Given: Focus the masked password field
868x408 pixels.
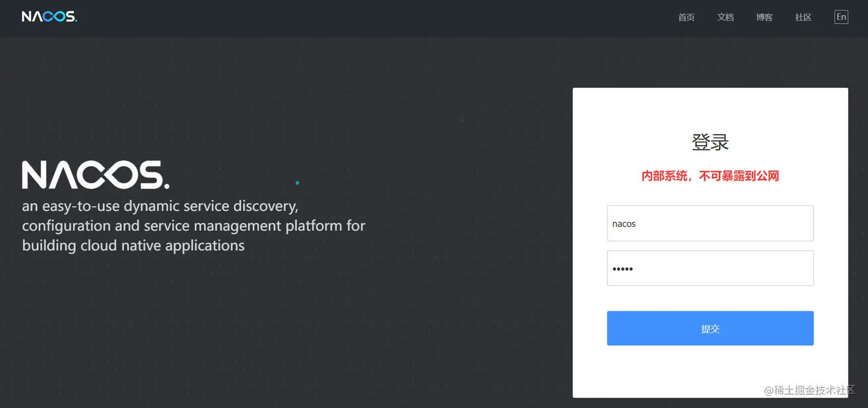Looking at the screenshot, I should point(710,268).
